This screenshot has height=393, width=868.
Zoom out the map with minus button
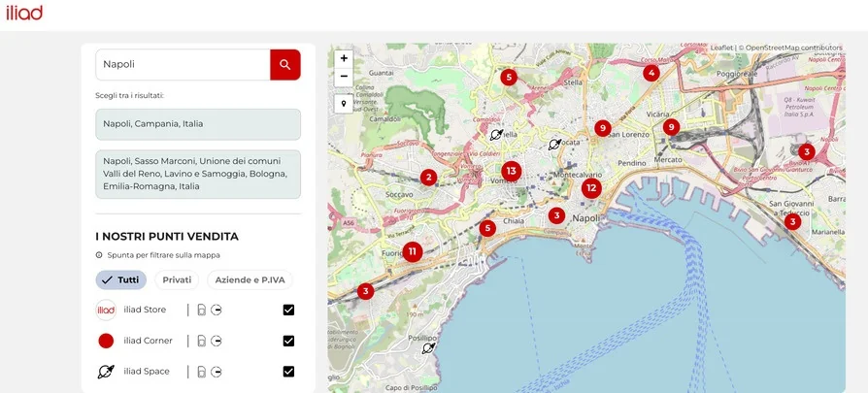(x=344, y=77)
